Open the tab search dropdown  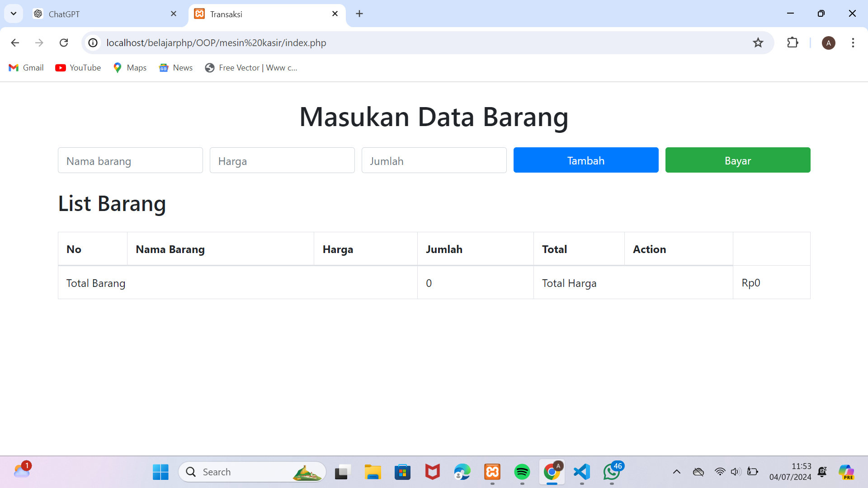[x=13, y=14]
